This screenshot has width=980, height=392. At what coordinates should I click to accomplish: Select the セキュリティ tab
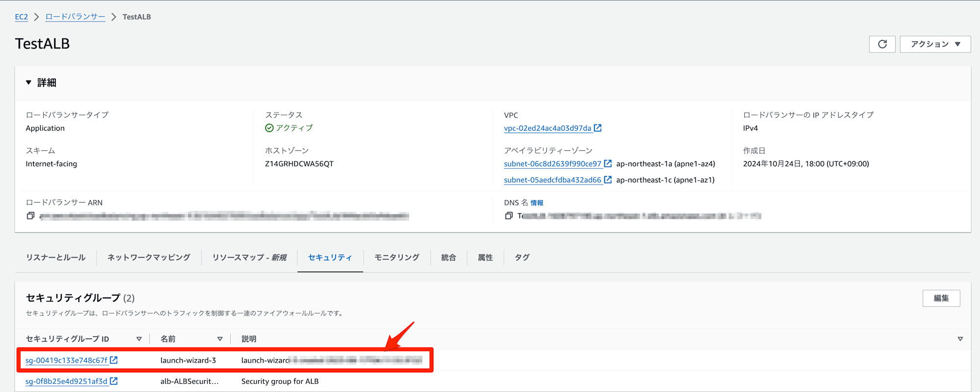coord(330,257)
